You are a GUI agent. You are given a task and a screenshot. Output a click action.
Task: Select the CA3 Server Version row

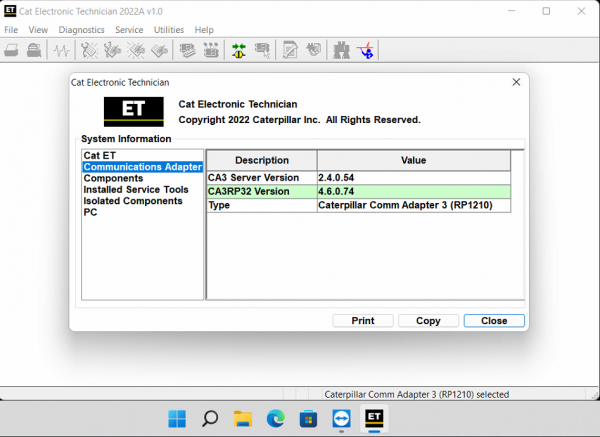359,178
